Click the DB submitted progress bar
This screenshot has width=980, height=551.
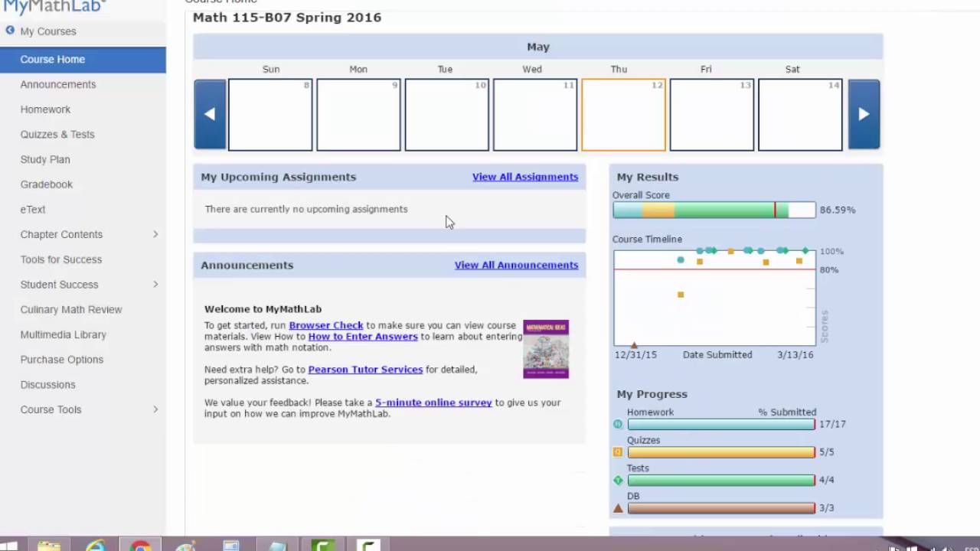pos(721,508)
